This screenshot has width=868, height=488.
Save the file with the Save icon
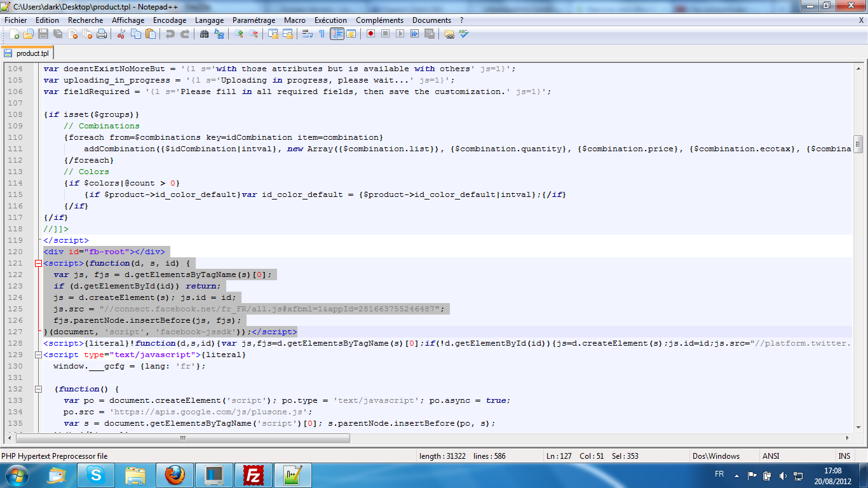tap(43, 34)
